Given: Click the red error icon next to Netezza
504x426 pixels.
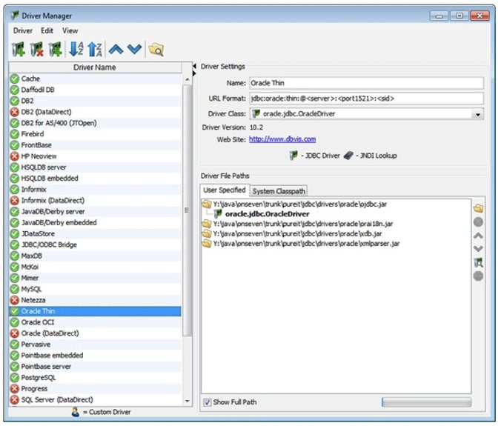Looking at the screenshot, I should click(x=15, y=300).
